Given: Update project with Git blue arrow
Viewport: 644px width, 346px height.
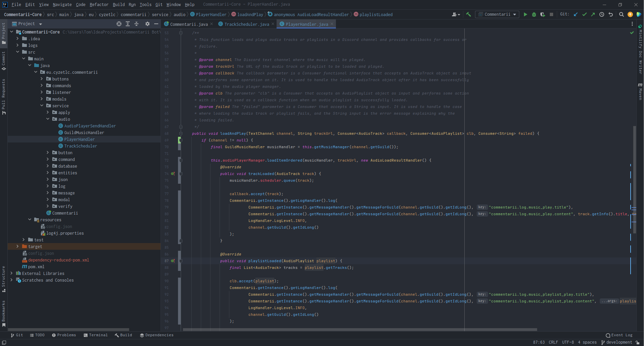Looking at the screenshot, I should pos(576,14).
